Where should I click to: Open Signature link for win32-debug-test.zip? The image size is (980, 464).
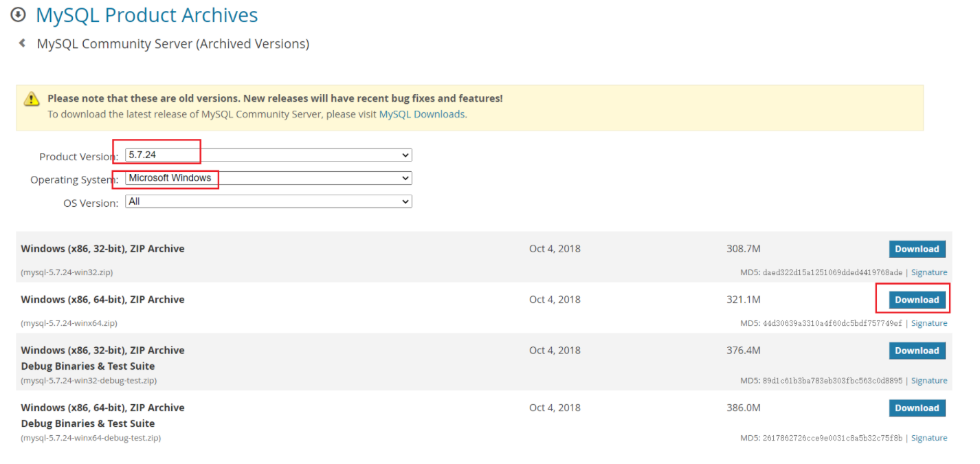pos(929,380)
